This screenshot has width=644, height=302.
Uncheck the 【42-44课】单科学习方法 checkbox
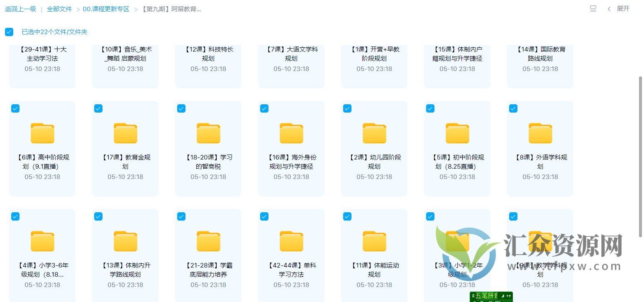coord(264,216)
